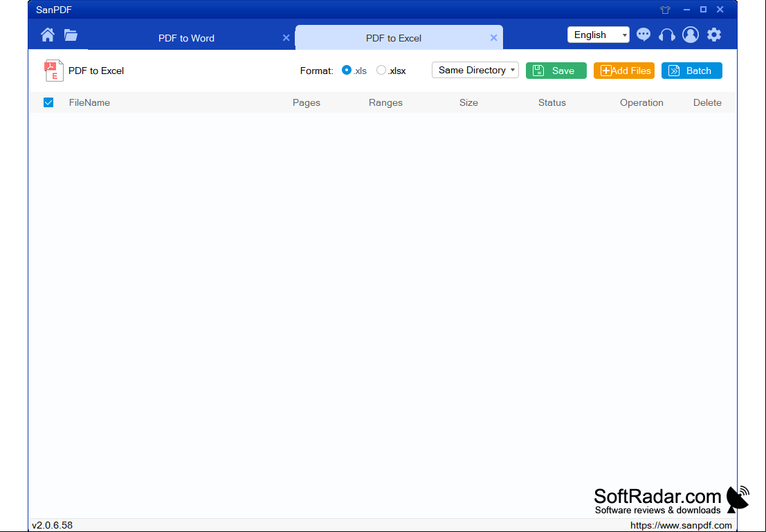Click the orange Add Files button
This screenshot has width=766, height=532.
(624, 71)
